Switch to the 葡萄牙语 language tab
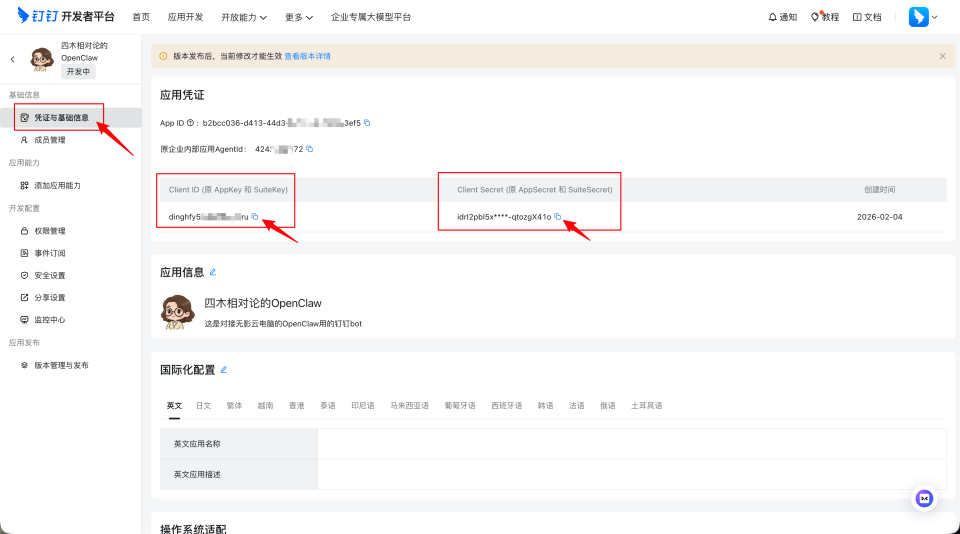The width and height of the screenshot is (960, 534). [x=460, y=405]
